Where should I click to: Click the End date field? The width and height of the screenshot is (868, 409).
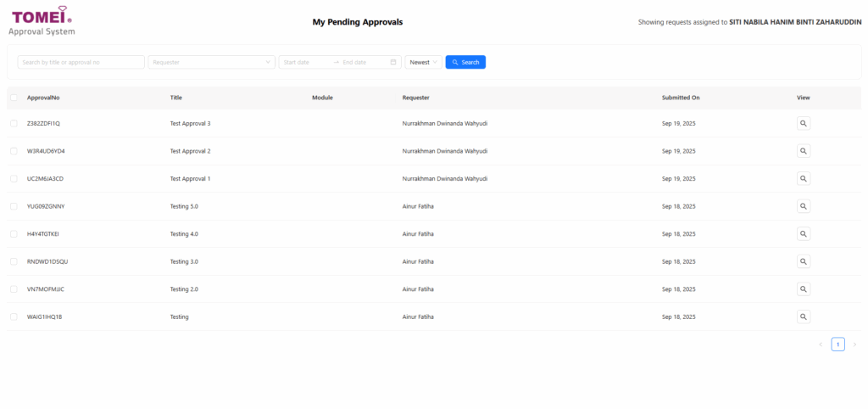[x=363, y=62]
